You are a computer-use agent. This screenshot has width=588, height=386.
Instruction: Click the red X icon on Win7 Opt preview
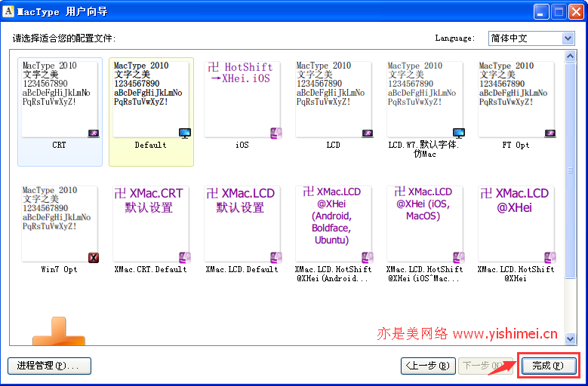[94, 258]
